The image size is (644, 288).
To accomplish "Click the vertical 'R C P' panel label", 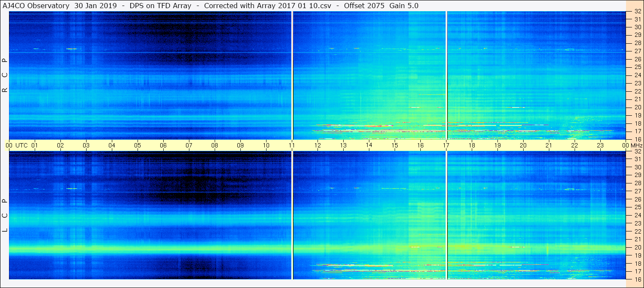I will point(5,75).
